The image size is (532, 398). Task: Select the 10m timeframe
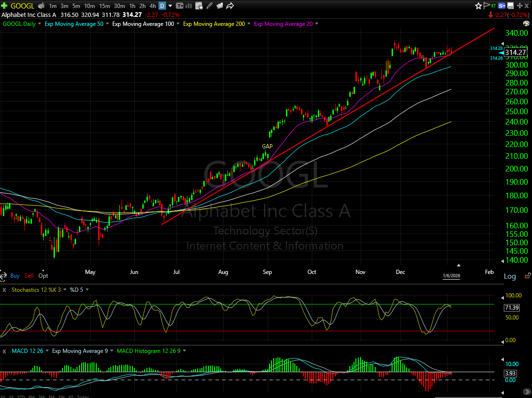(90, 6)
